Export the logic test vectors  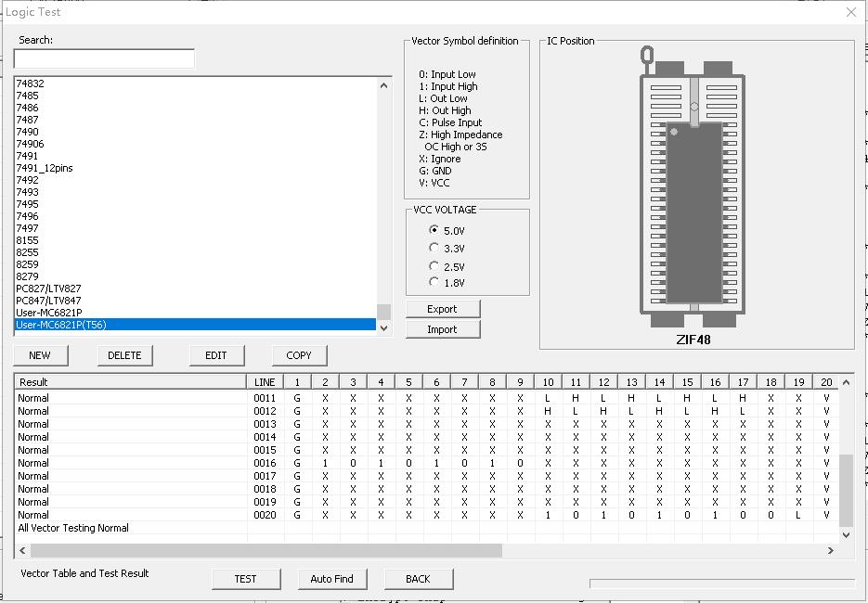pyautogui.click(x=442, y=309)
